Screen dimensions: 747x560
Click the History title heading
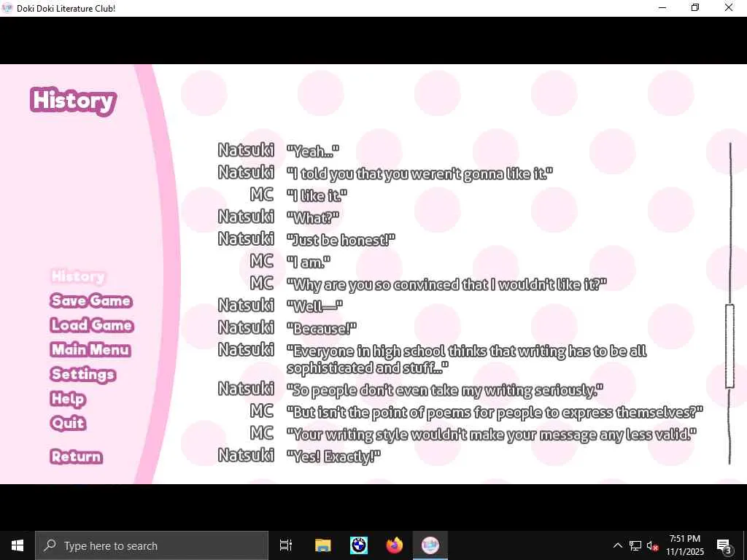point(74,101)
